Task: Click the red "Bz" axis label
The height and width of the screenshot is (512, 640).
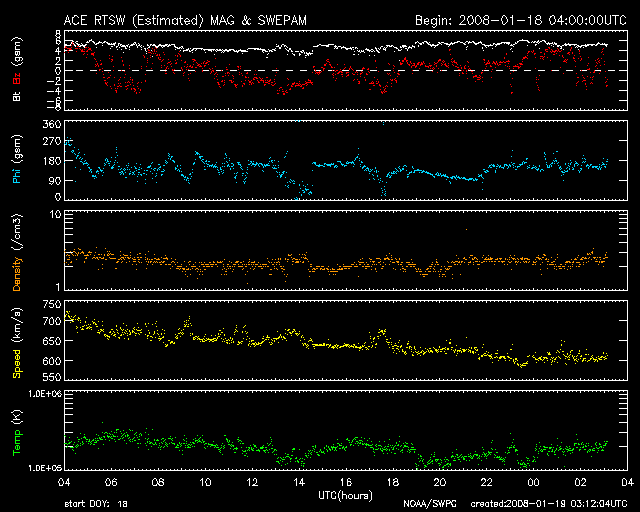Action: [17, 78]
